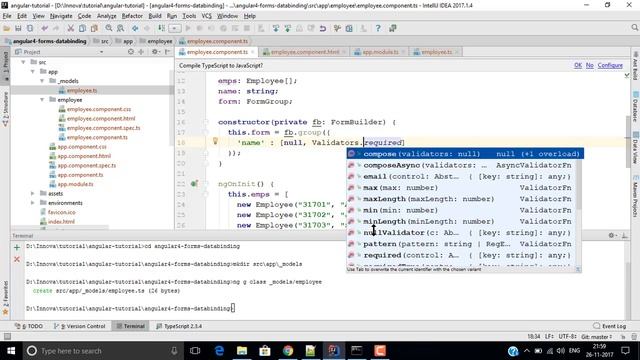Click the Undo toolbar icon

click(44, 28)
